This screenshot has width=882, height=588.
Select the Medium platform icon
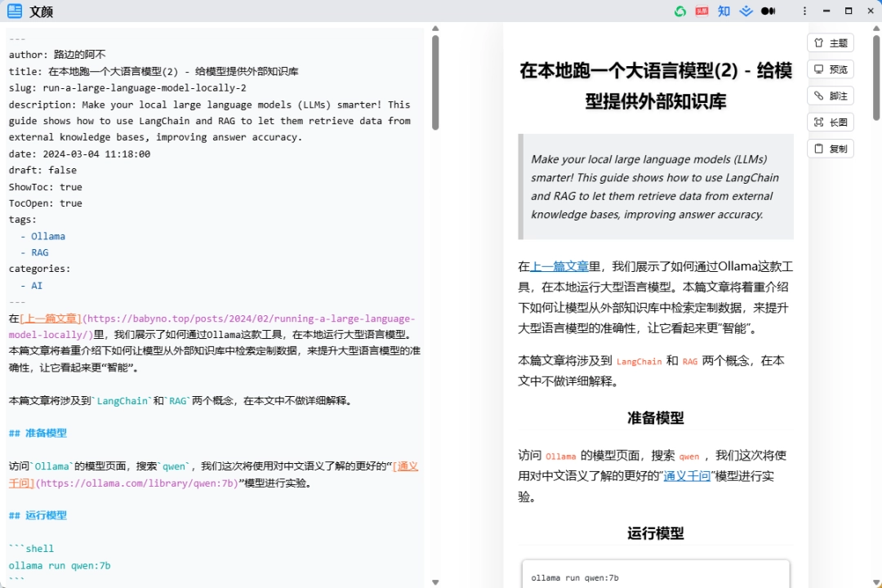tap(768, 11)
